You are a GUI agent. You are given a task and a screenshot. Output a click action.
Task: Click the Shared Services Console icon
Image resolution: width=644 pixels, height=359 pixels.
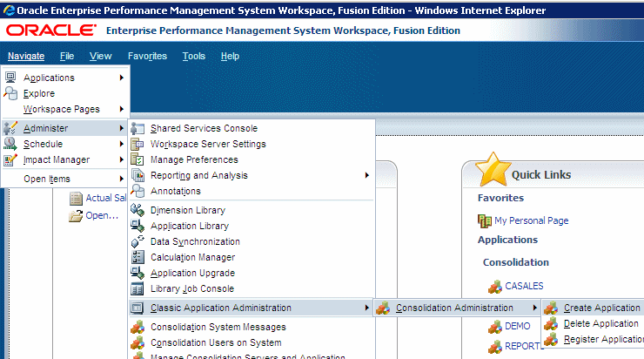(138, 128)
